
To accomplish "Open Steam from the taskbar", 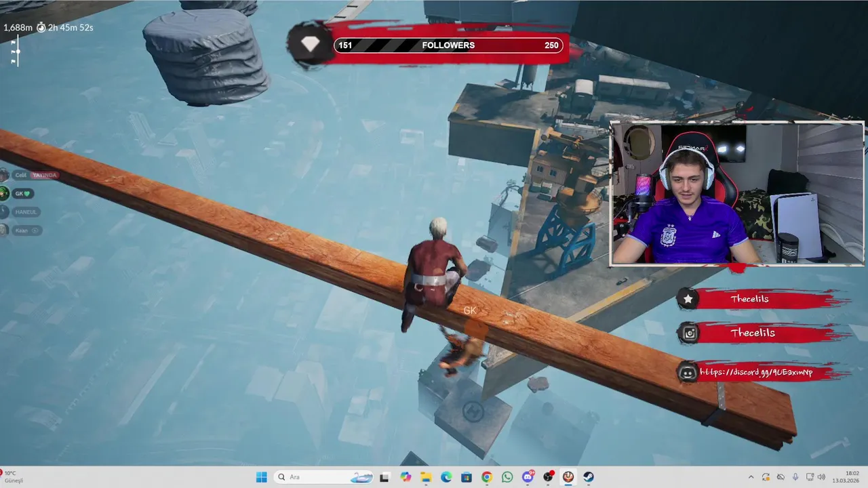I will pos(589,477).
